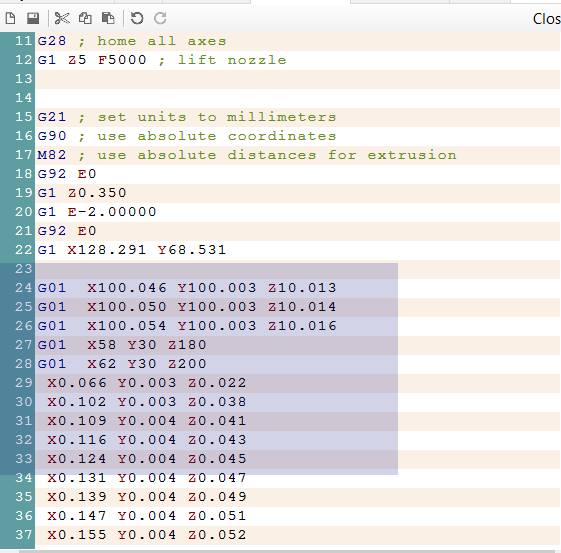
Task: Click the Copy icon
Action: coord(85,18)
